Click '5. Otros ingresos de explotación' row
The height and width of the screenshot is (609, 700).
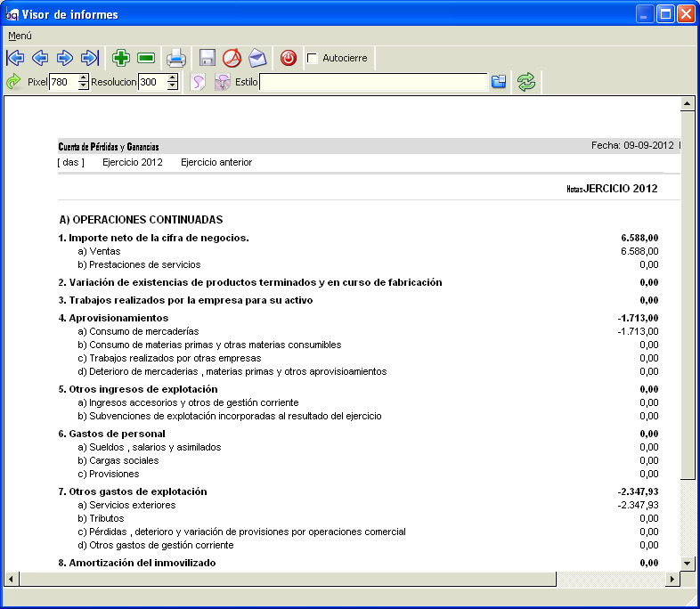coord(138,389)
